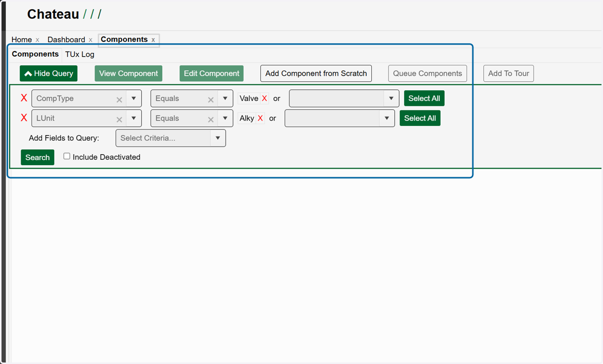Click the Queue Components button

pyautogui.click(x=428, y=73)
